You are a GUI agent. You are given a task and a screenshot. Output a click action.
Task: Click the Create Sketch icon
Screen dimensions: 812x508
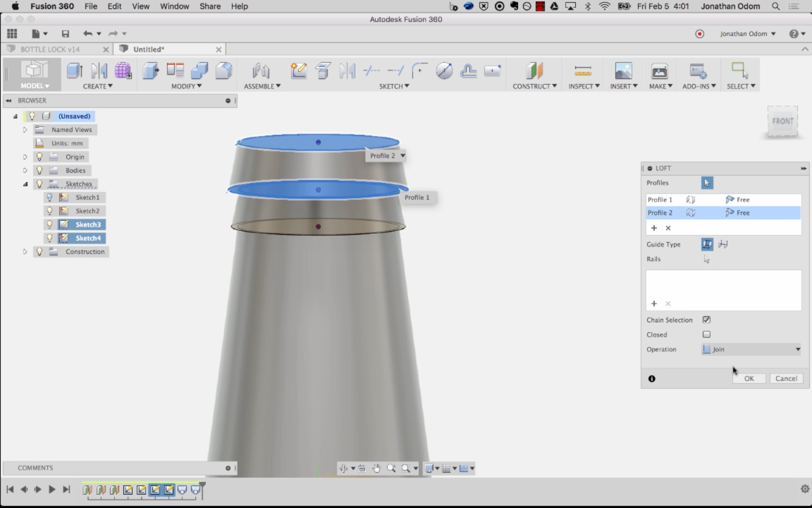tap(299, 71)
